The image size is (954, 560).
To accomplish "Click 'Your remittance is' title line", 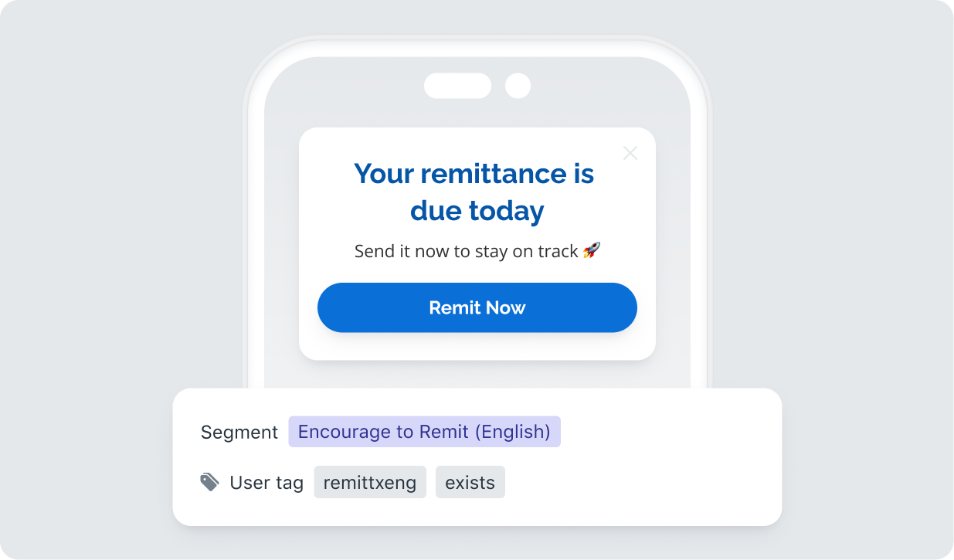I will [x=474, y=174].
